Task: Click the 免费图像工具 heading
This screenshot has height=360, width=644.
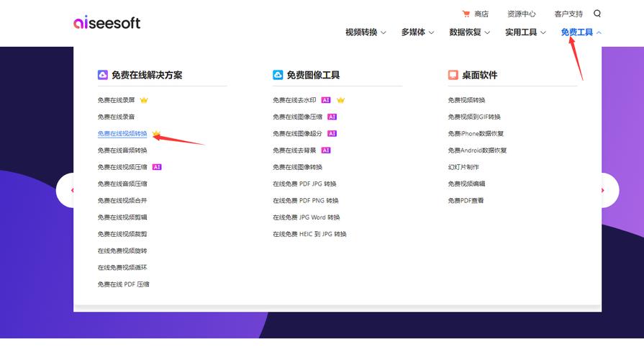Action: pos(314,75)
